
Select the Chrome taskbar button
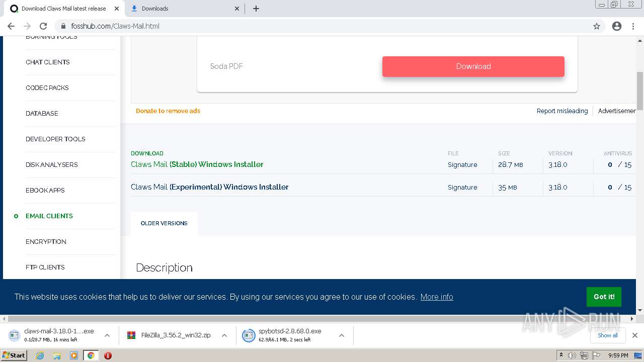[x=91, y=355]
